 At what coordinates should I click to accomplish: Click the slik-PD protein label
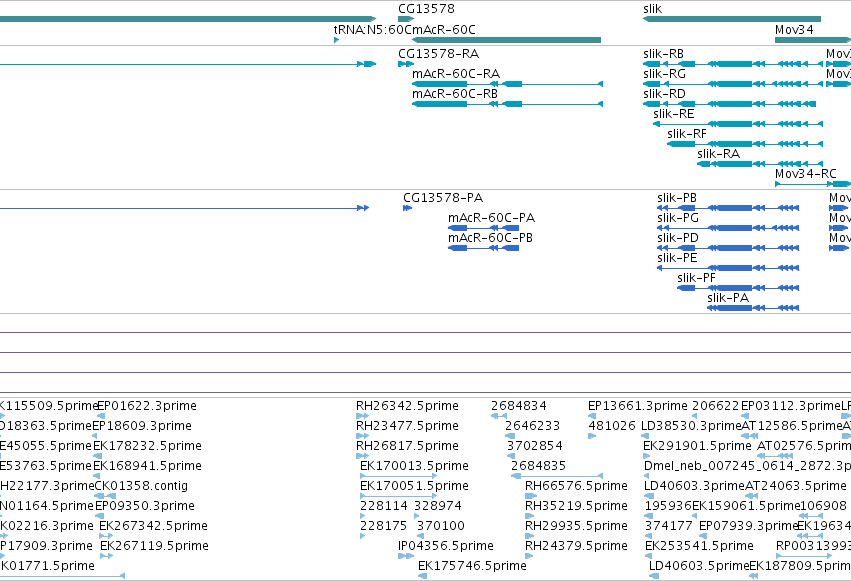click(678, 238)
